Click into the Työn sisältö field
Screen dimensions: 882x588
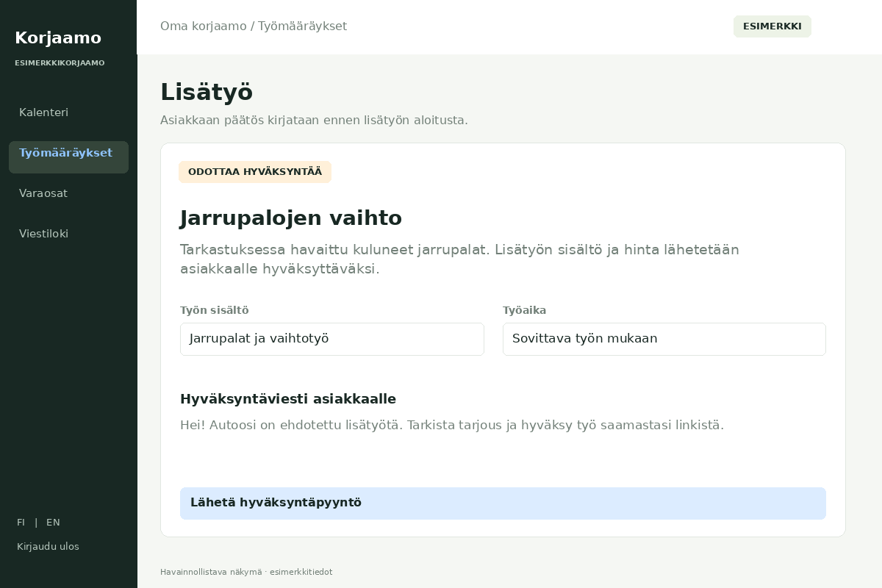(x=332, y=339)
